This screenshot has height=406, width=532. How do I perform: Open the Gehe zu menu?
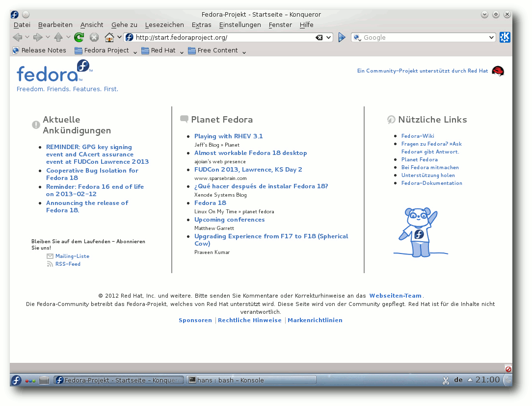click(x=124, y=25)
